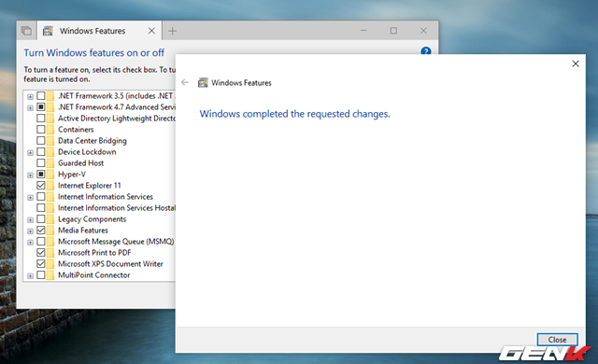The image size is (598, 364).
Task: Expand the .NET Framework 3.5 node
Action: (30, 97)
